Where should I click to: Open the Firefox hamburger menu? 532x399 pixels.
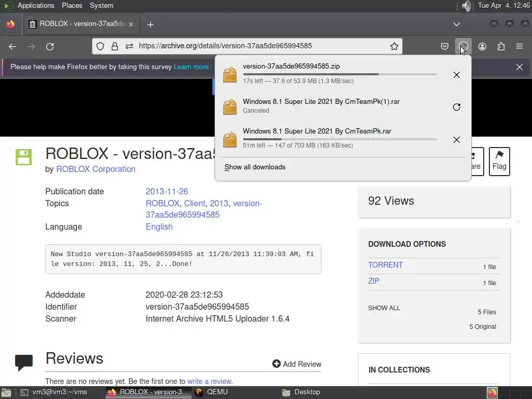(x=520, y=46)
